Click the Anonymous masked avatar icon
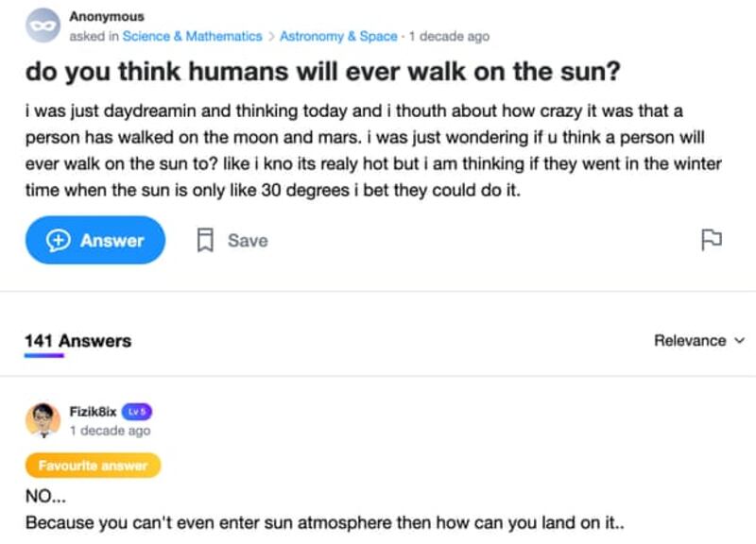756x544 pixels. pyautogui.click(x=42, y=26)
